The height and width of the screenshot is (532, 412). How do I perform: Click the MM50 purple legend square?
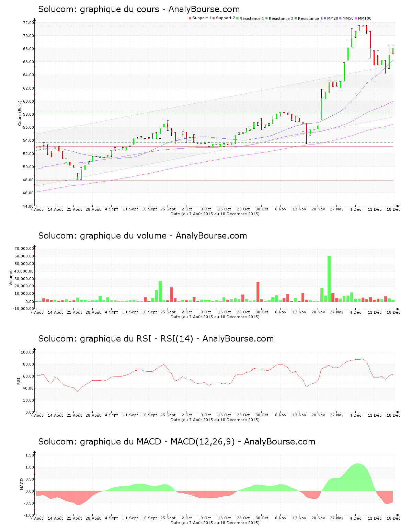[x=341, y=18]
